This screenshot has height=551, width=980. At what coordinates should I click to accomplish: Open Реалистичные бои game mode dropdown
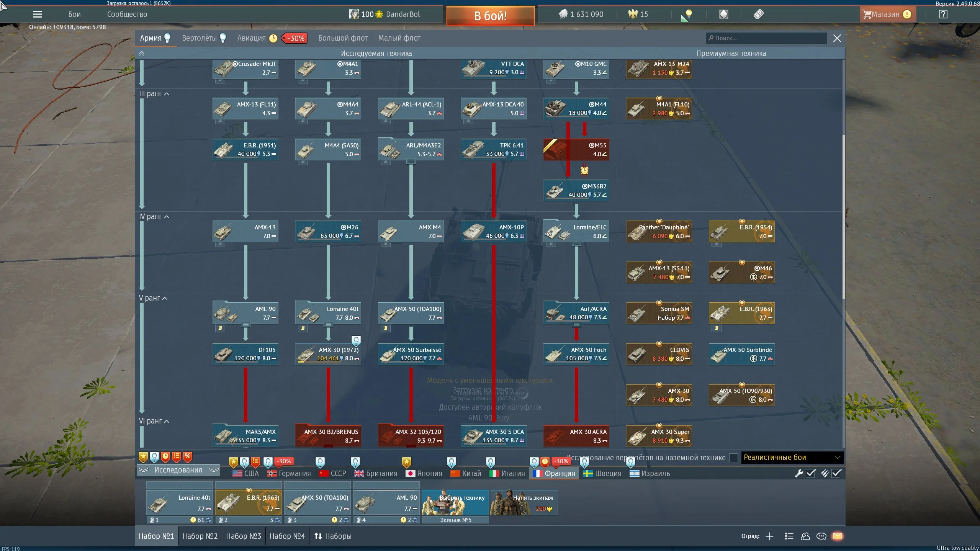pos(792,457)
